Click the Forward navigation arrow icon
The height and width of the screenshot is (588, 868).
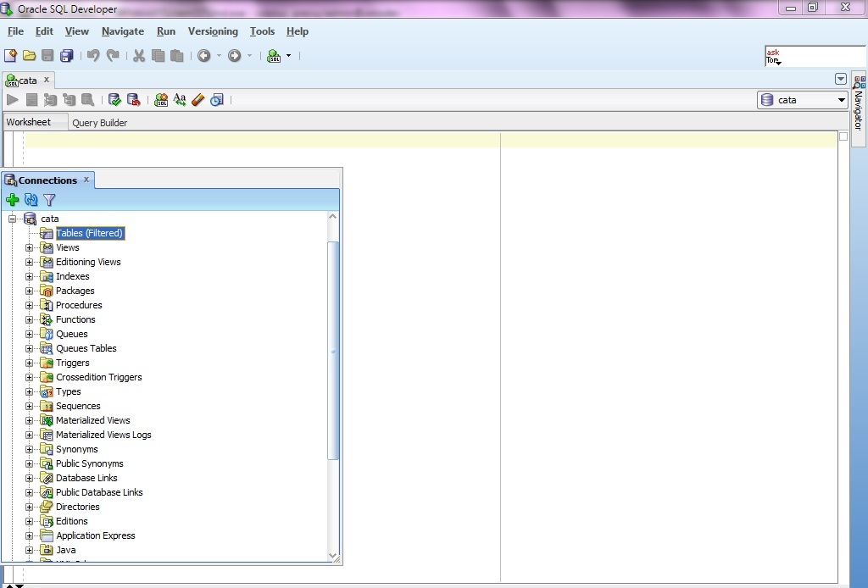tap(234, 55)
